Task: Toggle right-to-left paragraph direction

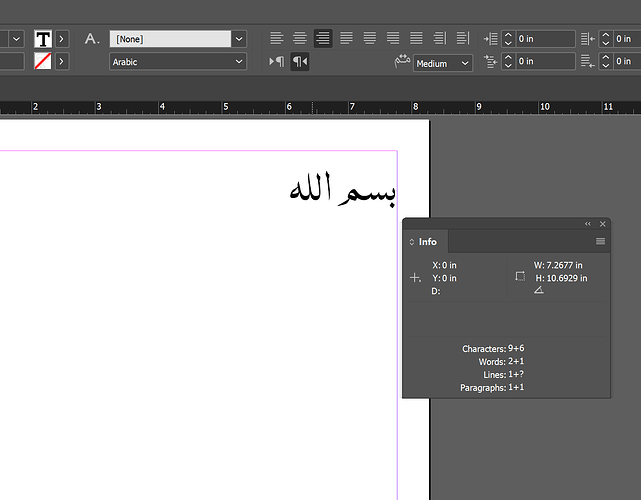Action: (x=300, y=62)
